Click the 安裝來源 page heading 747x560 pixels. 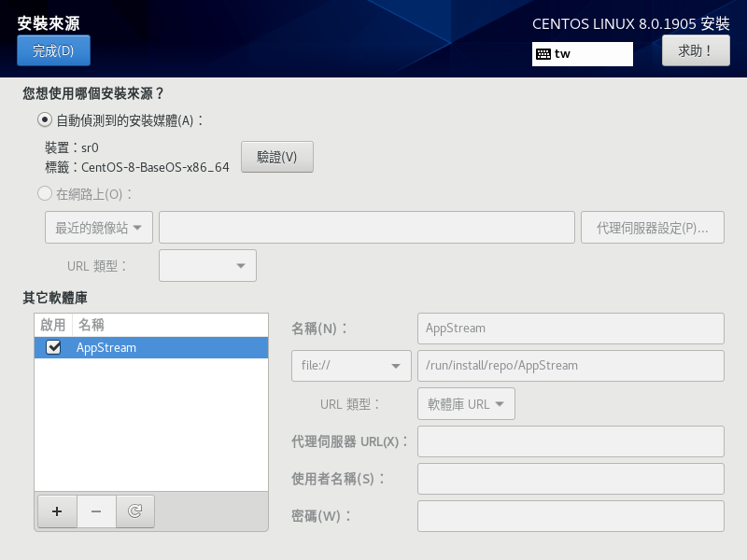pos(49,23)
